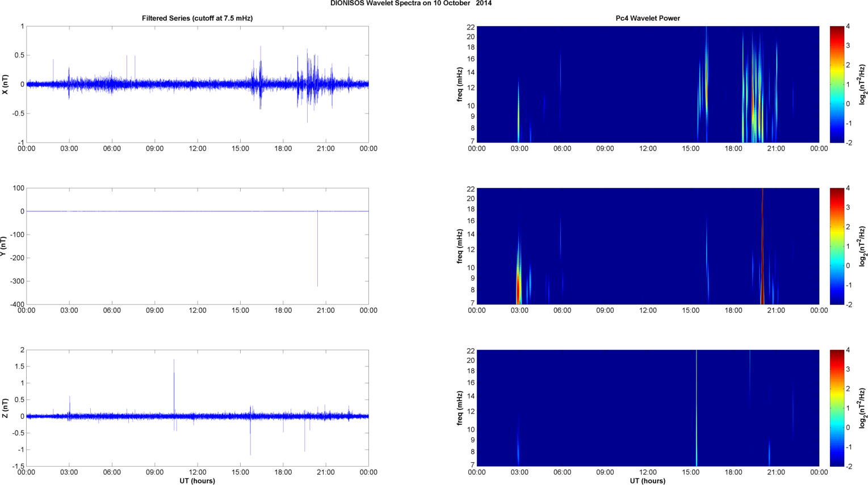Click the Y (nT) axis label
This screenshot has width=868, height=485.
click(3, 246)
